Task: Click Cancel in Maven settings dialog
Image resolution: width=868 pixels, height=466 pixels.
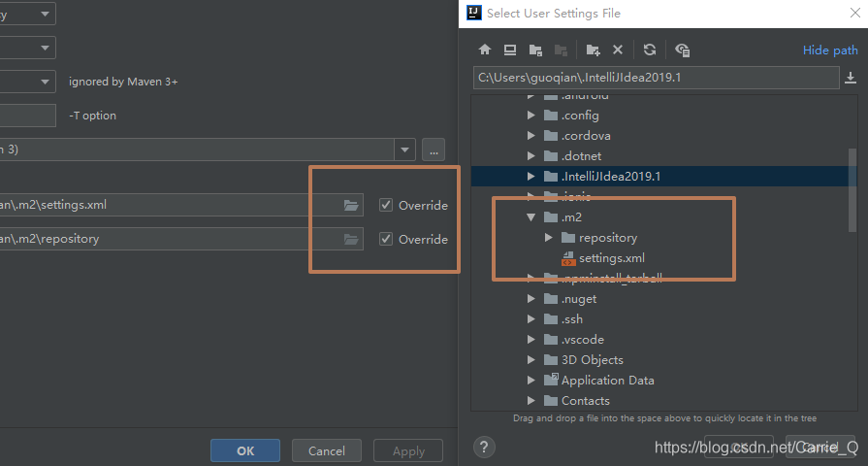Action: click(327, 450)
